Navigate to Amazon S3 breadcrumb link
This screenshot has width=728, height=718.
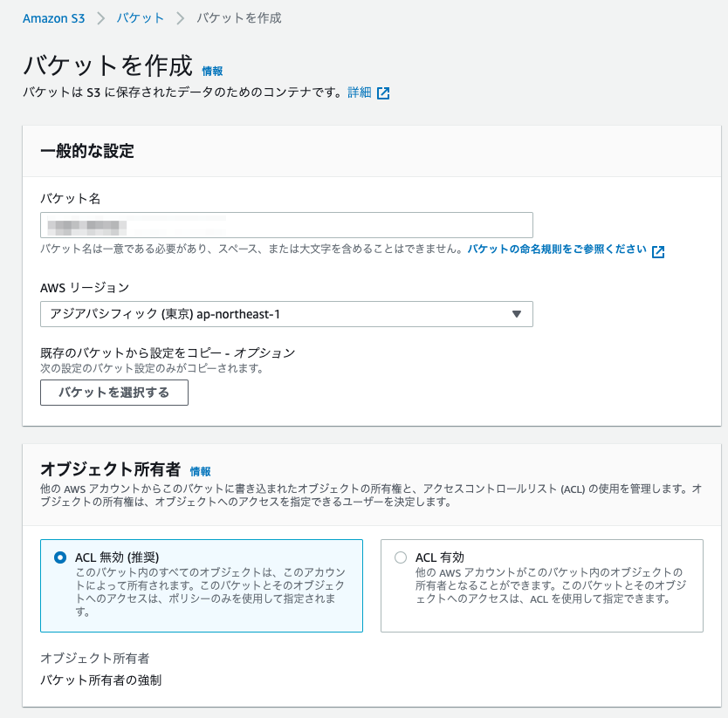tap(54, 17)
